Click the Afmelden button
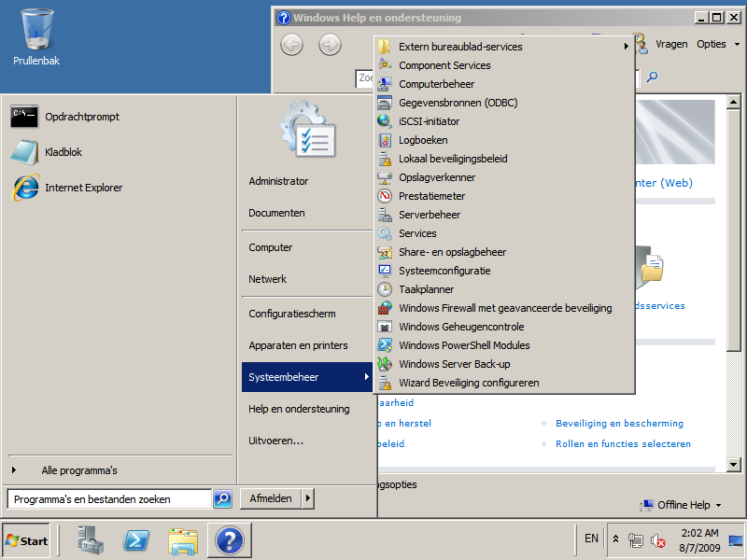 coord(271,498)
